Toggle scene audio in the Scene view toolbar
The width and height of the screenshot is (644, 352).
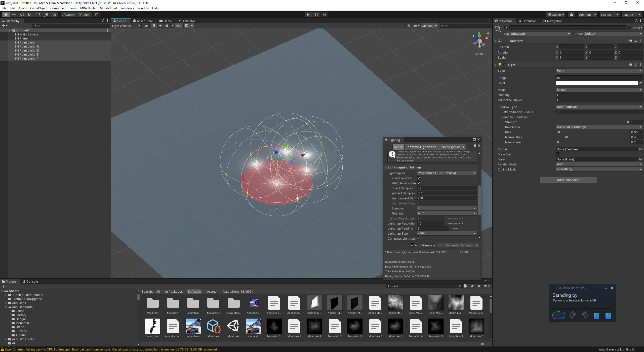pos(161,26)
